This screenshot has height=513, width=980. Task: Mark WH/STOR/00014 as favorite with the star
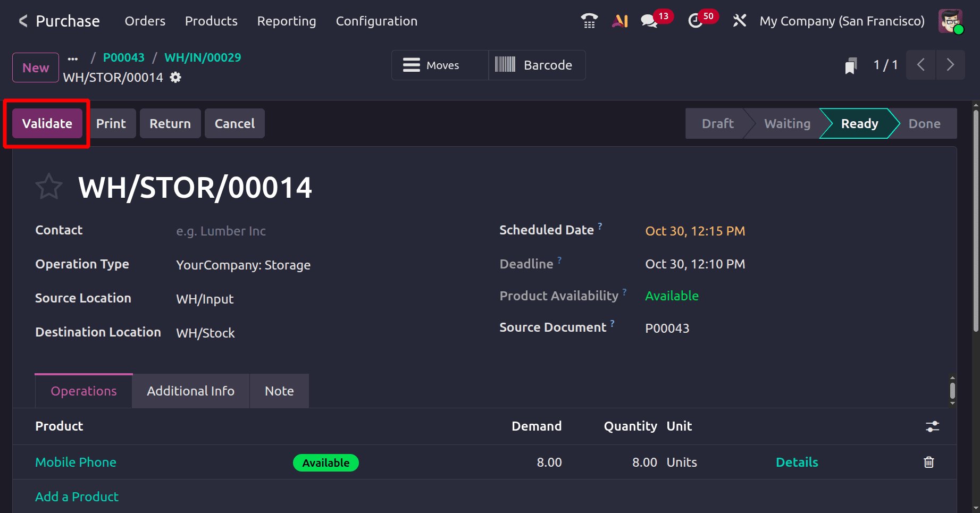click(x=48, y=186)
